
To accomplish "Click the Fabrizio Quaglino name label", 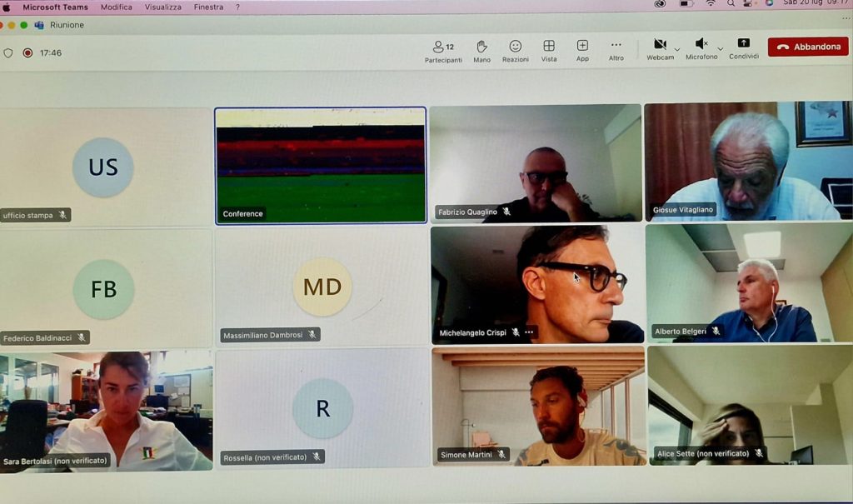I will pyautogui.click(x=467, y=212).
